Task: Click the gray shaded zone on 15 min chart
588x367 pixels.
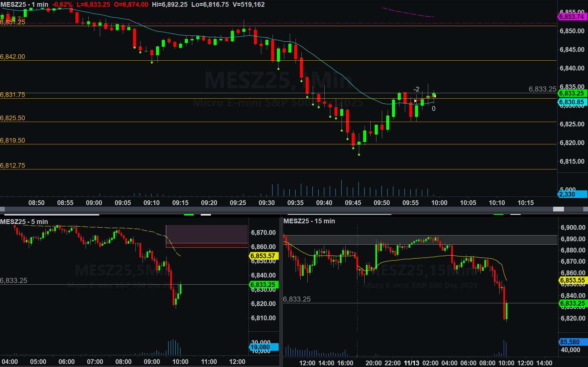Action: (420, 240)
